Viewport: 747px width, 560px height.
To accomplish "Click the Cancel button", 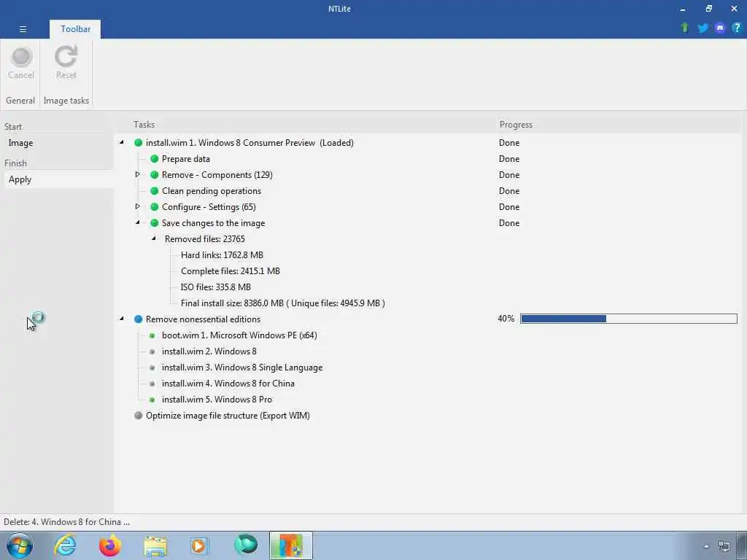I will click(21, 63).
